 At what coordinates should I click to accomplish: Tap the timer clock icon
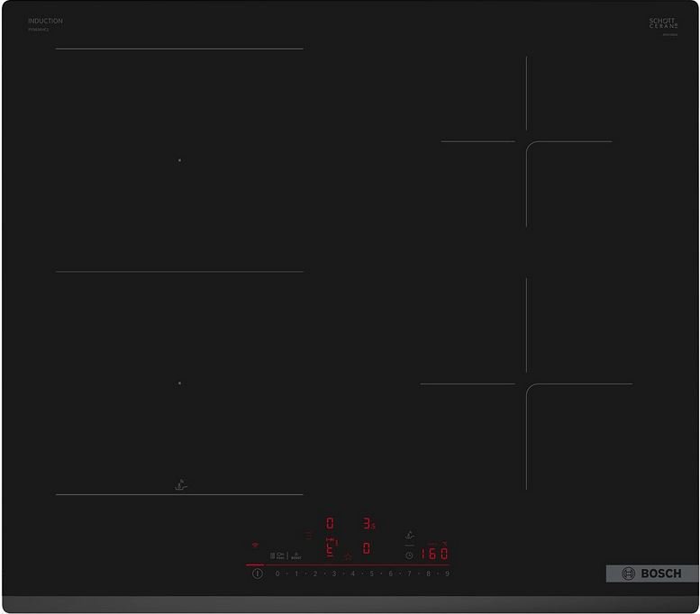coord(409,555)
